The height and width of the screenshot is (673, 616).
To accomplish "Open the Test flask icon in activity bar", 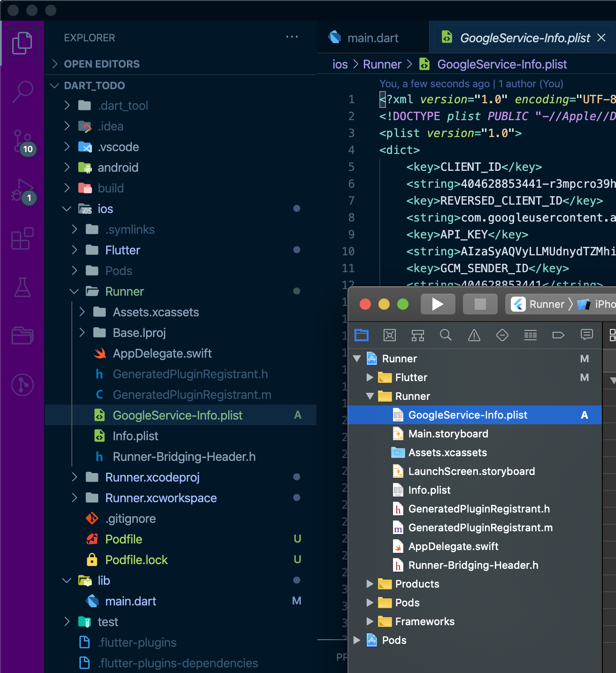I will [22, 287].
